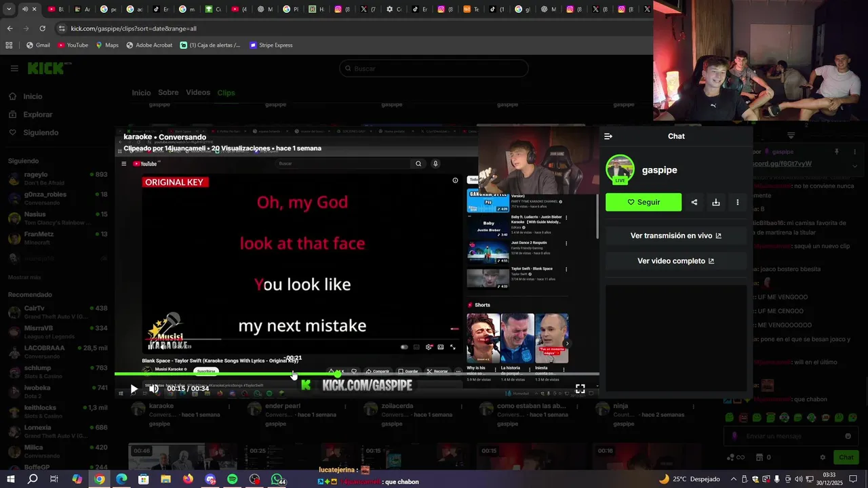Click the Seguir follow button

point(644,202)
